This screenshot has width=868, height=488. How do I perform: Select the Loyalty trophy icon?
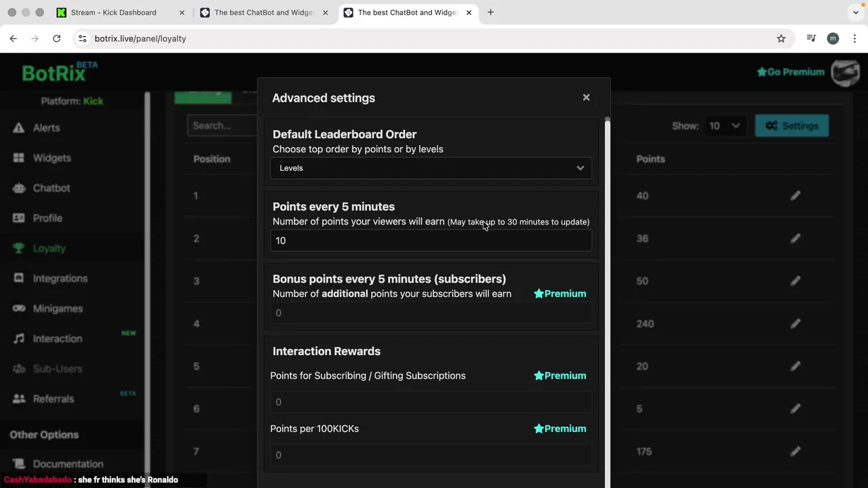[x=18, y=248]
